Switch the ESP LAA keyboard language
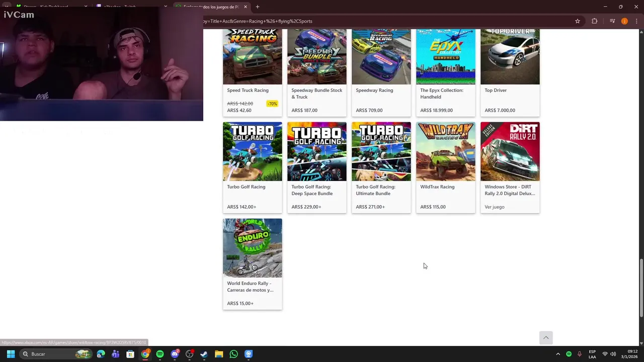The image size is (644, 362). point(592,354)
